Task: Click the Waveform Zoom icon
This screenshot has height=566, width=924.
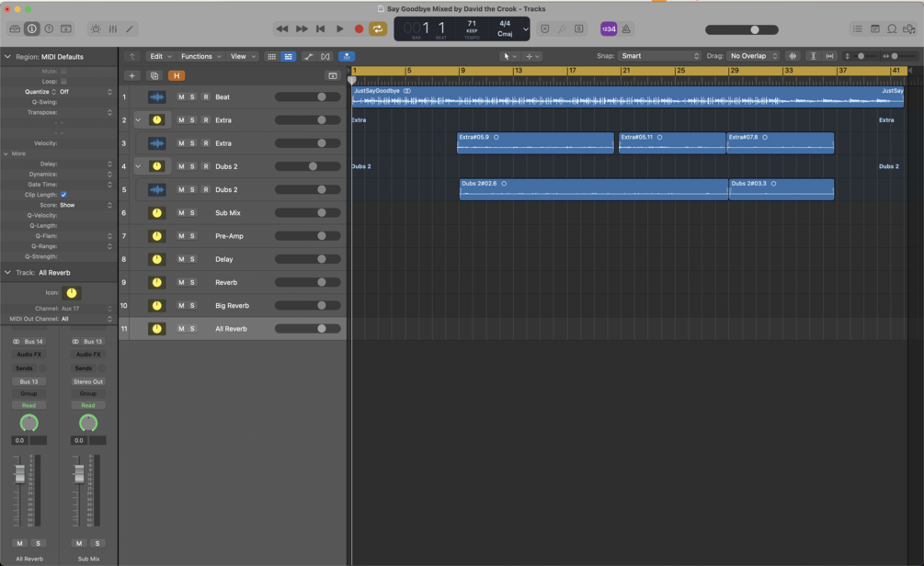Action: pos(793,56)
